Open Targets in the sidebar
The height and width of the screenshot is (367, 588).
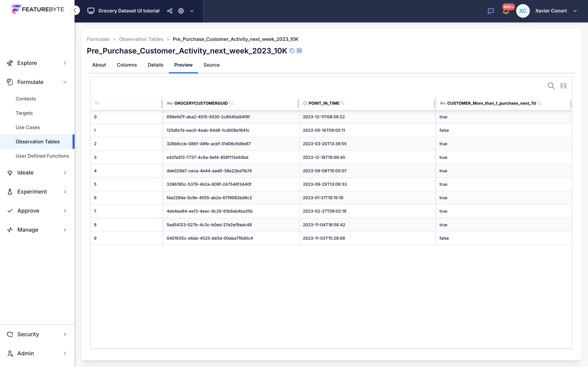24,113
